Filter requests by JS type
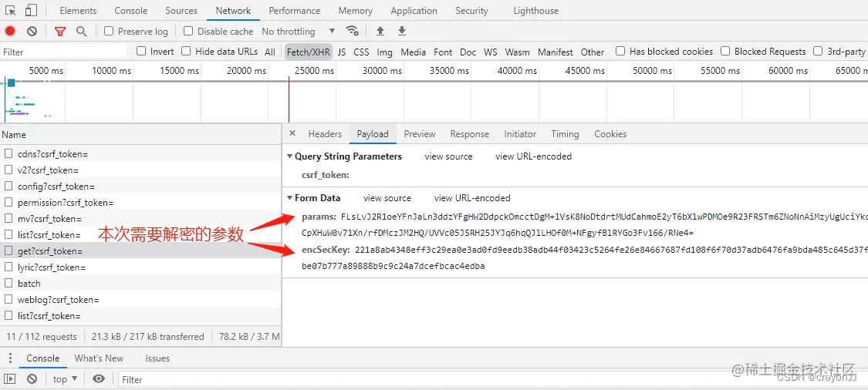The width and height of the screenshot is (868, 390). [342, 52]
